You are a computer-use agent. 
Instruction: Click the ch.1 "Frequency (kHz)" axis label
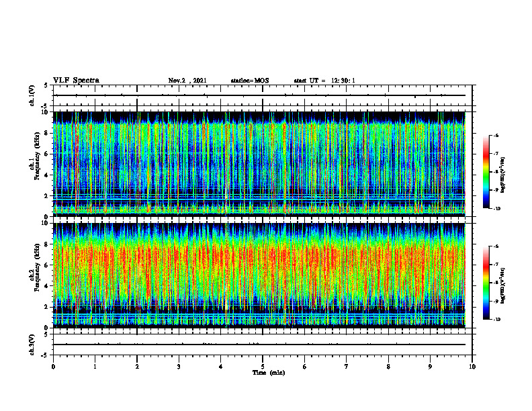[x=37, y=156]
